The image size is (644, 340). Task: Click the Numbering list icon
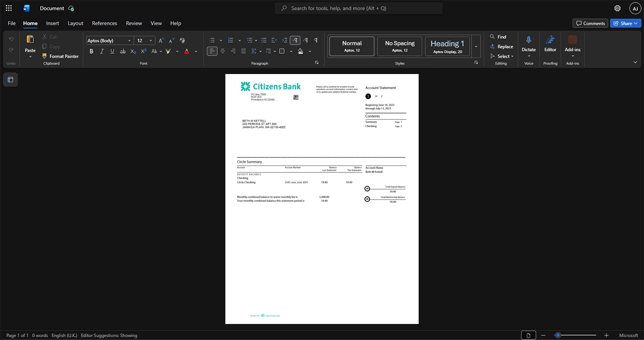231,41
